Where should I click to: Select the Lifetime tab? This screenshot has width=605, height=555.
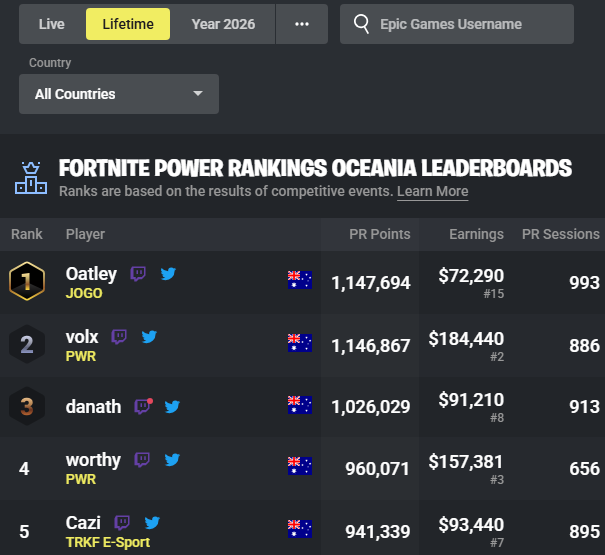128,24
